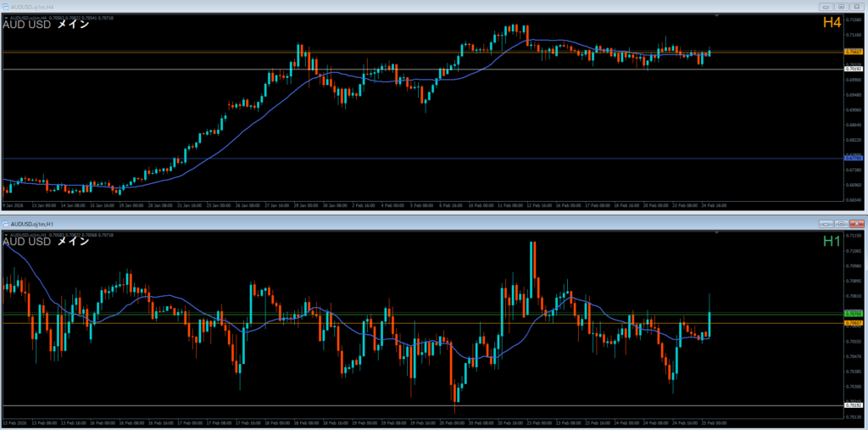The image size is (868, 430).
Task: Minimize the AUDUSD H1 chart window
Action: [826, 224]
